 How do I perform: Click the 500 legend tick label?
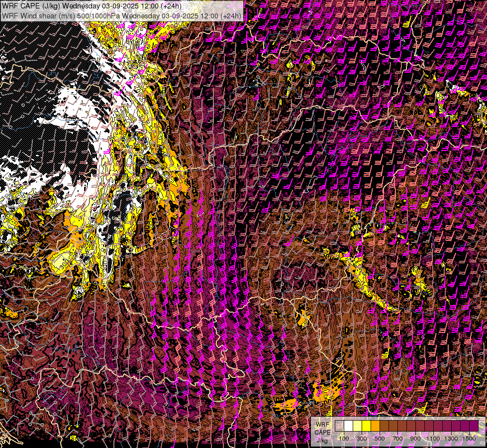(x=380, y=439)
